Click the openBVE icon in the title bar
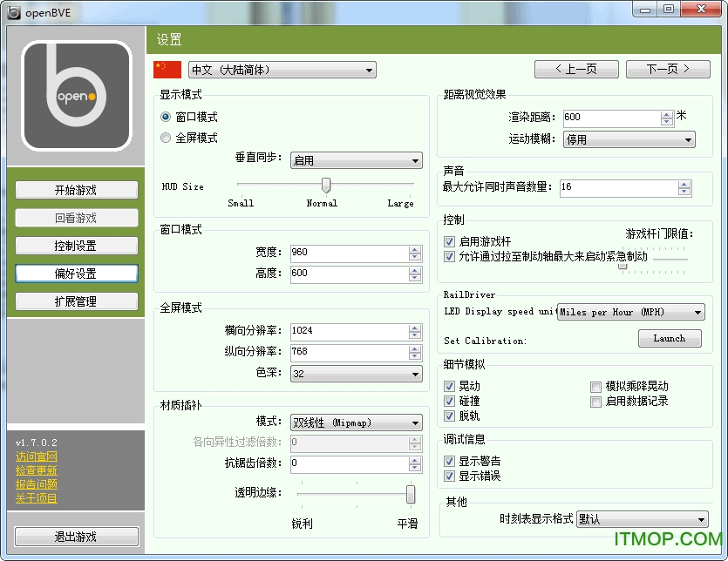This screenshot has width=728, height=561. point(12,12)
